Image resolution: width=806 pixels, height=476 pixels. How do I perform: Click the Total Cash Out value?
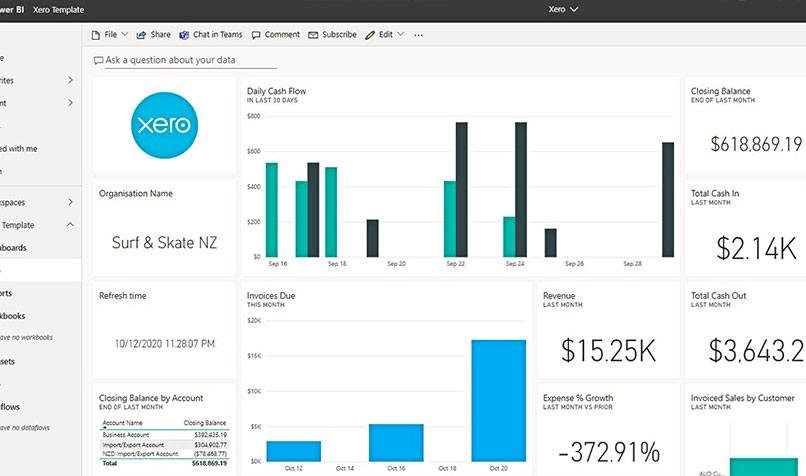[x=757, y=351]
